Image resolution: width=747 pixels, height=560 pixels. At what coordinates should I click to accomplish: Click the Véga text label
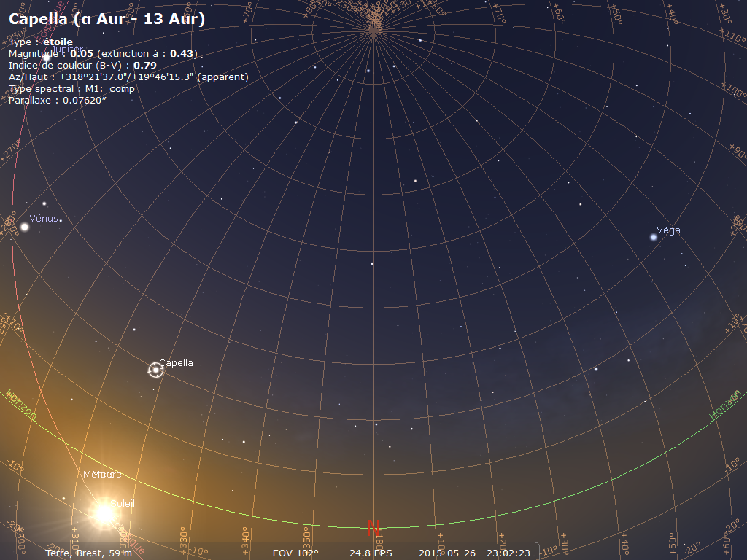[x=668, y=230]
